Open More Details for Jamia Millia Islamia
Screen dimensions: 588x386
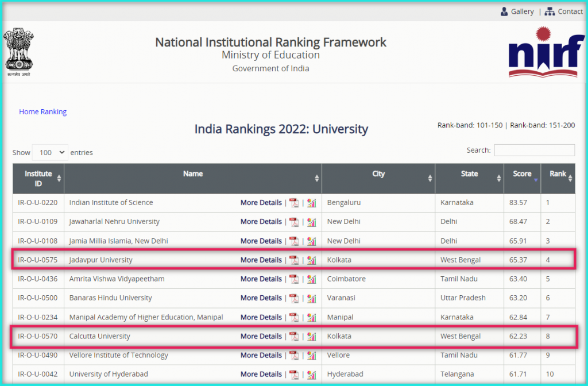(261, 241)
